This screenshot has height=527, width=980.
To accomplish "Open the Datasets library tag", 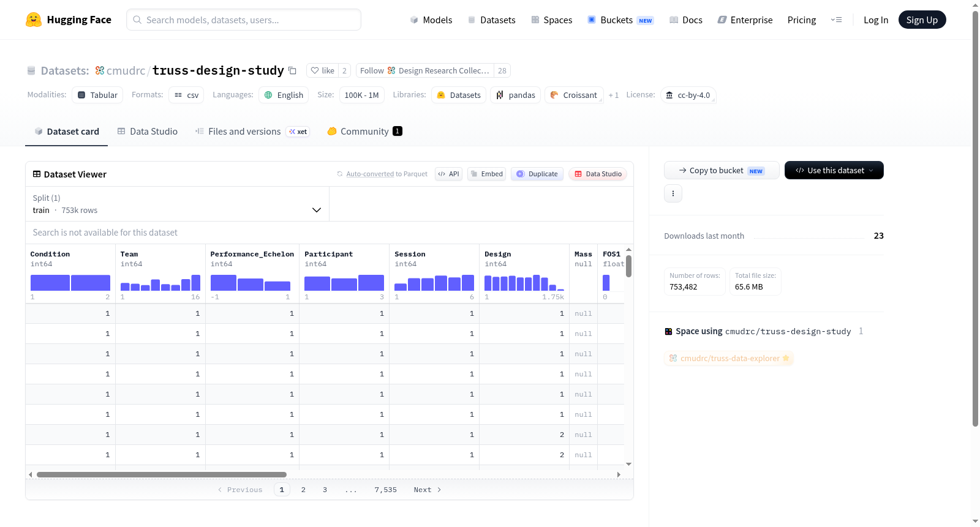I will pyautogui.click(x=459, y=95).
